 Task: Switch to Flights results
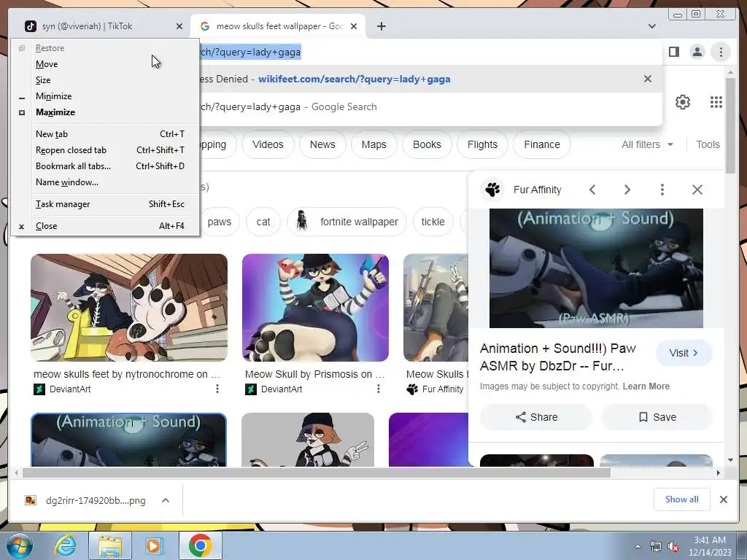pyautogui.click(x=482, y=144)
